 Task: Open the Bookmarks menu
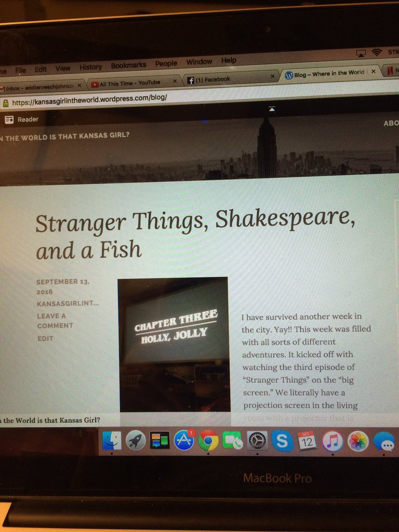[129, 64]
